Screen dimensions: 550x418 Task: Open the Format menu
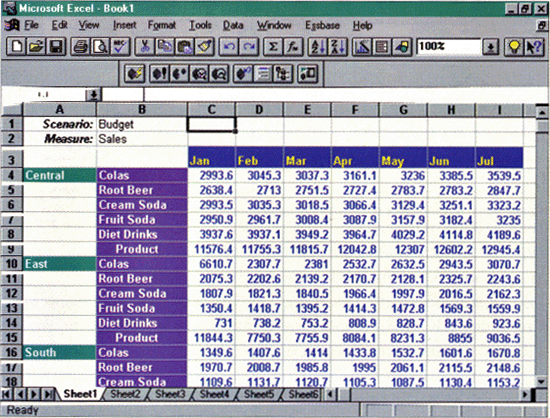point(162,25)
